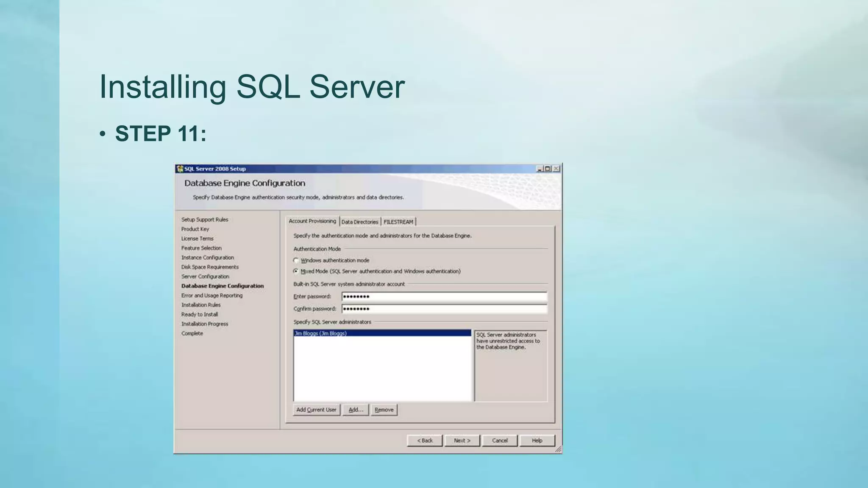Select Mixed Mode authentication radio button
This screenshot has width=868, height=488.
coord(296,271)
